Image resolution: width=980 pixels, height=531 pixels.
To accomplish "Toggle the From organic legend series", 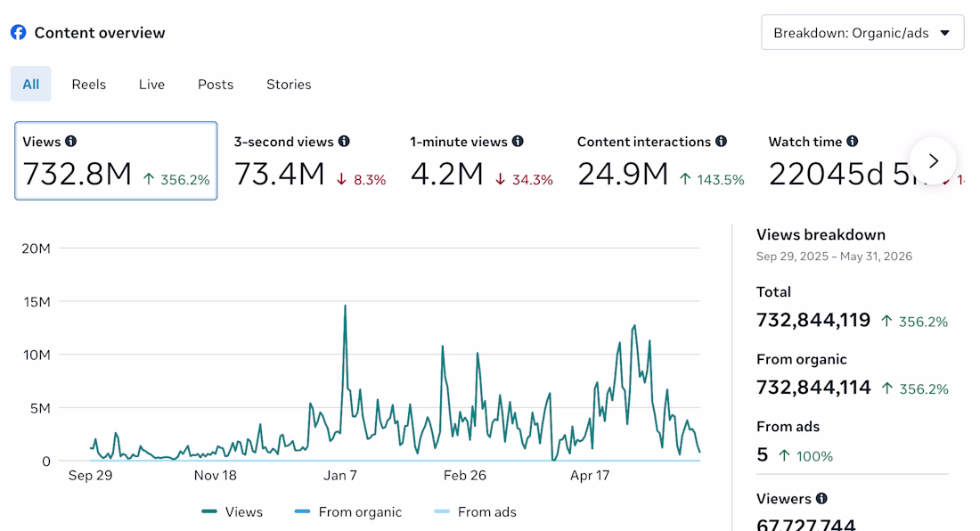I will pos(348,511).
